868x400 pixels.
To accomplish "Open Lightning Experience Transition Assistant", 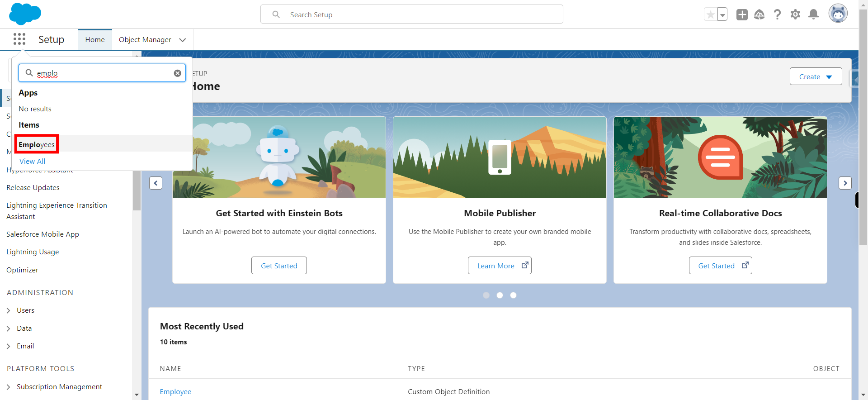I will point(57,211).
